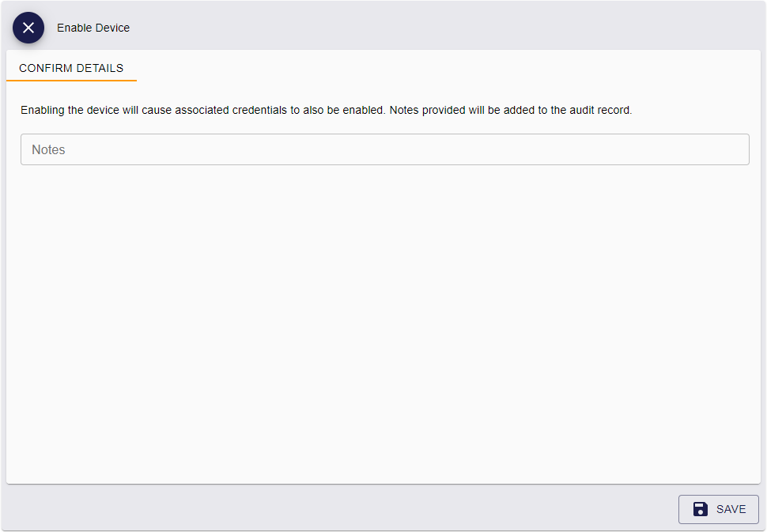The height and width of the screenshot is (532, 767).
Task: Select the close icon beside Enable Device title
Action: [x=28, y=27]
